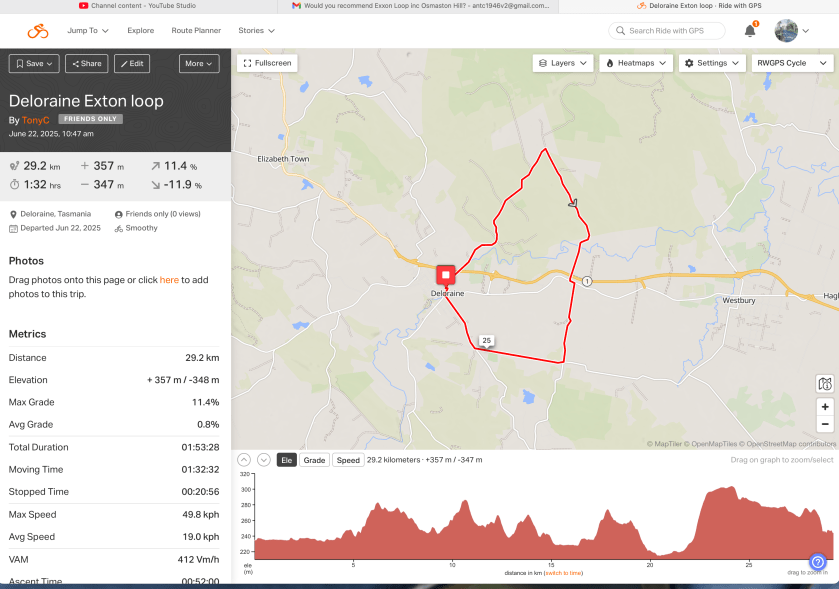Expand the Heatmaps dropdown

click(635, 63)
